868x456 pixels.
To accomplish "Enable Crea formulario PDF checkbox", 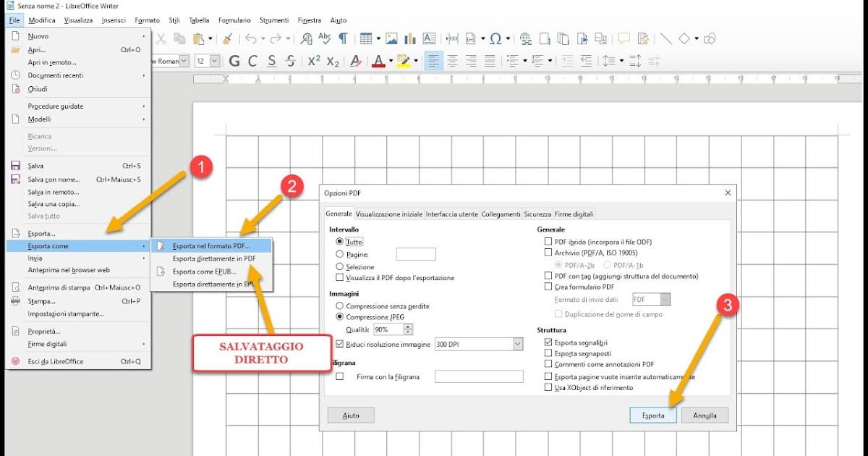I will (x=548, y=287).
